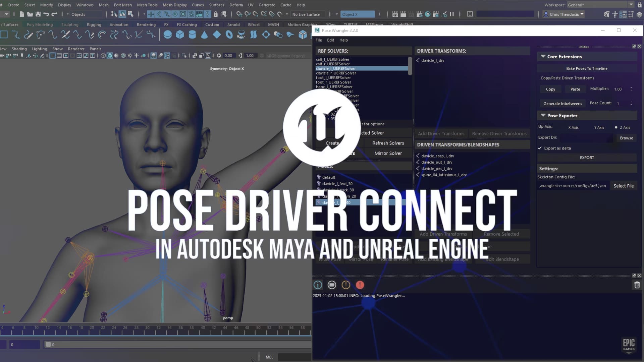
Task: Select the NURBS torus shelf icon
Action: pos(229,35)
